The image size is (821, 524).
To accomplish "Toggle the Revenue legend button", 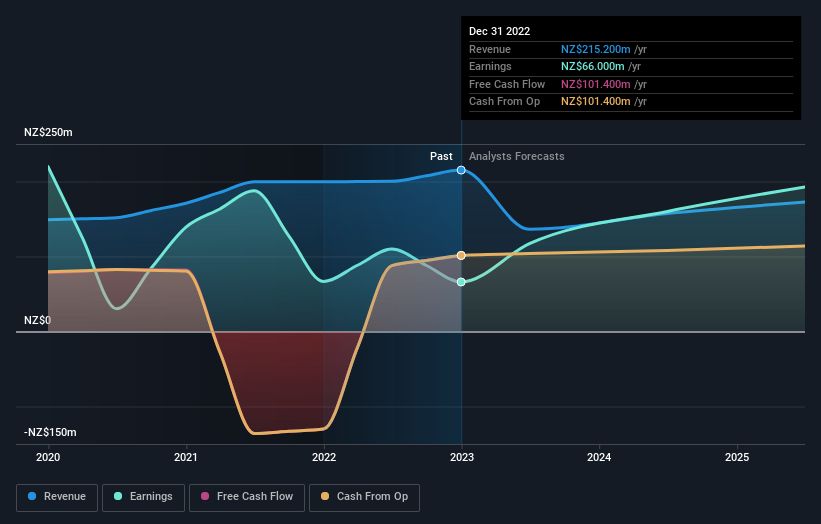I will click(x=57, y=497).
